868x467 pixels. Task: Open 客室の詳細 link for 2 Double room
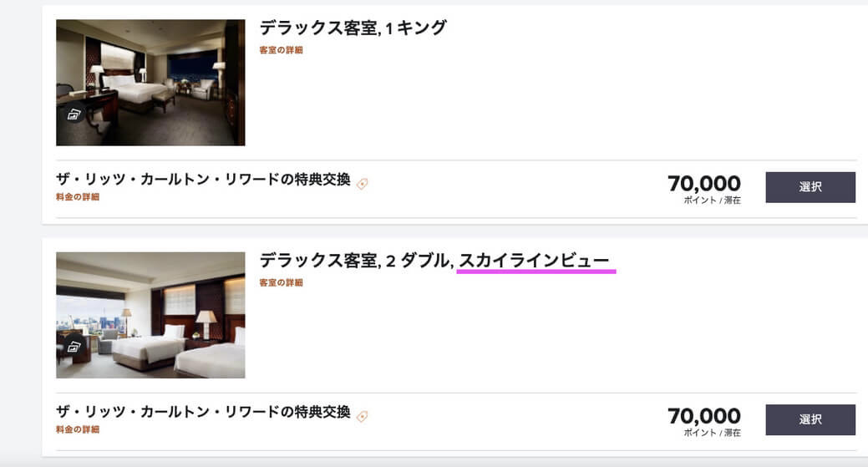click(x=282, y=282)
